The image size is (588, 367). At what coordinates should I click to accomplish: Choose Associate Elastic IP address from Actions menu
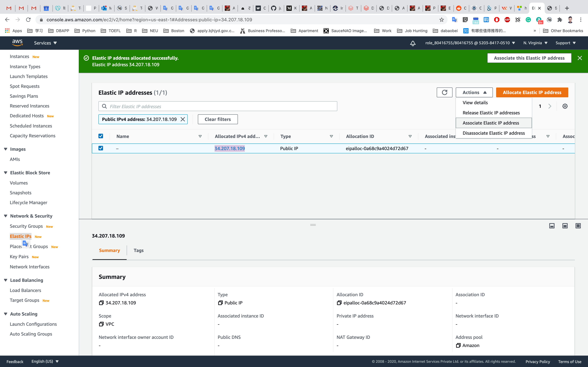491,123
